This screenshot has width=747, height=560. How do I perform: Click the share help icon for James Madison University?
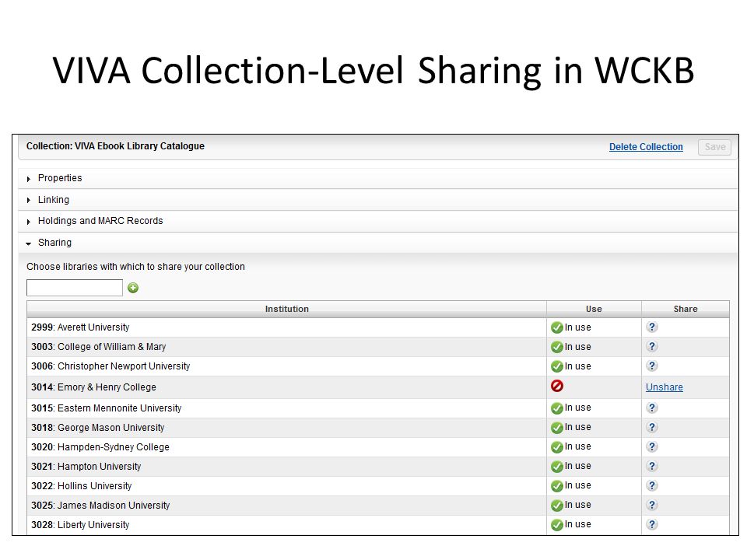coord(652,505)
